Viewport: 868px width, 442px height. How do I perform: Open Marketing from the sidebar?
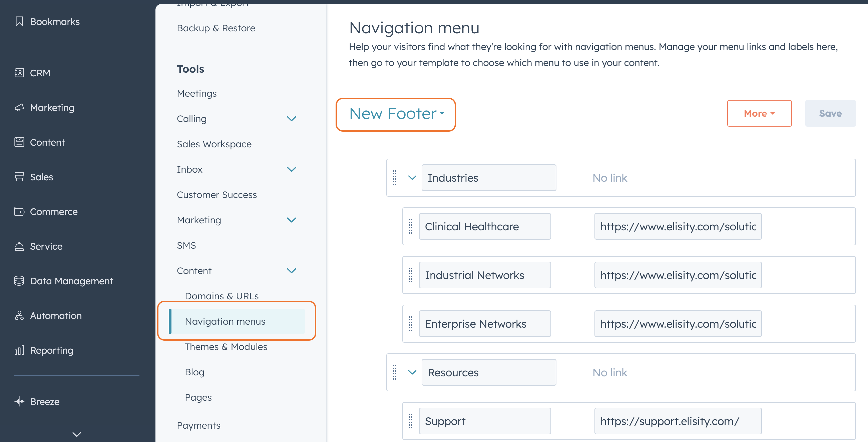52,107
